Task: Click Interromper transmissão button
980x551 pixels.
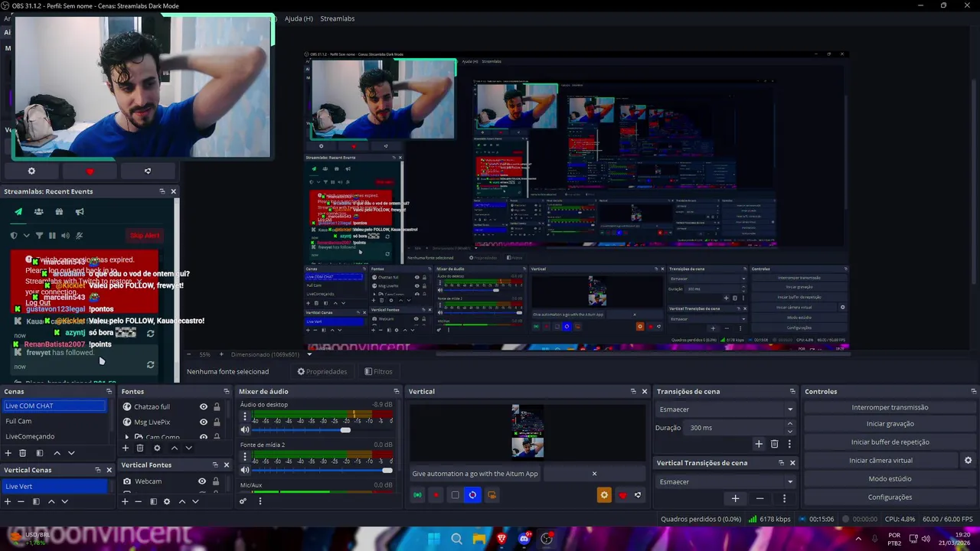Action: point(890,407)
